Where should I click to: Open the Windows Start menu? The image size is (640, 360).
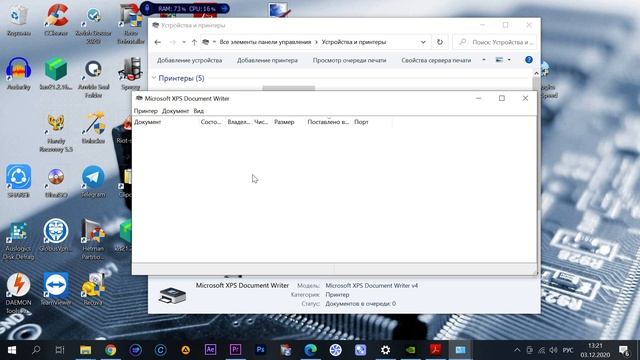tap(12, 350)
